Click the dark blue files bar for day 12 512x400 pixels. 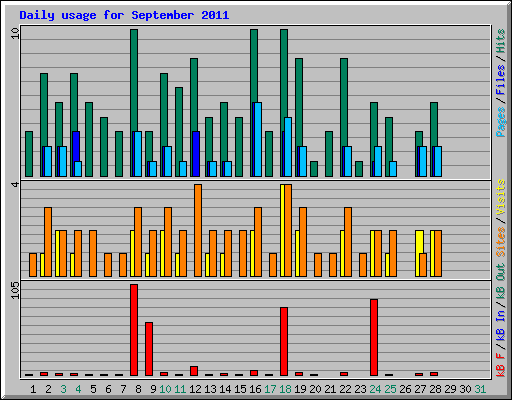click(196, 154)
